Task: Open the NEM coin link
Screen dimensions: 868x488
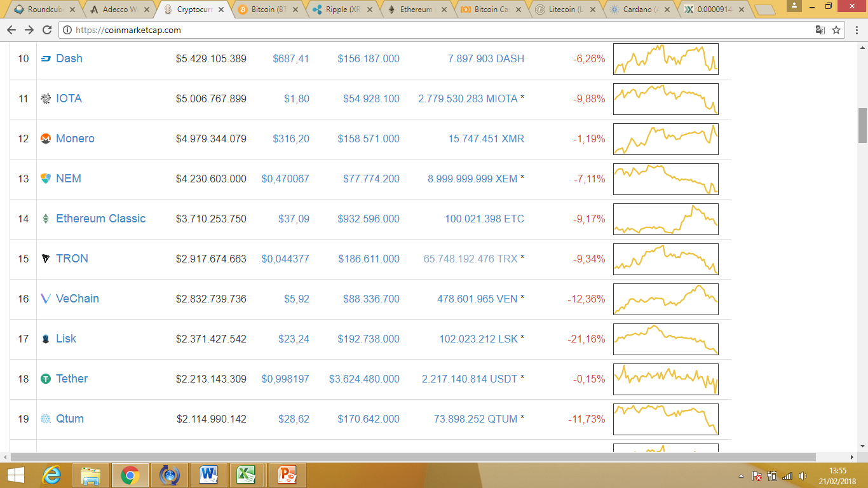Action: tap(69, 179)
